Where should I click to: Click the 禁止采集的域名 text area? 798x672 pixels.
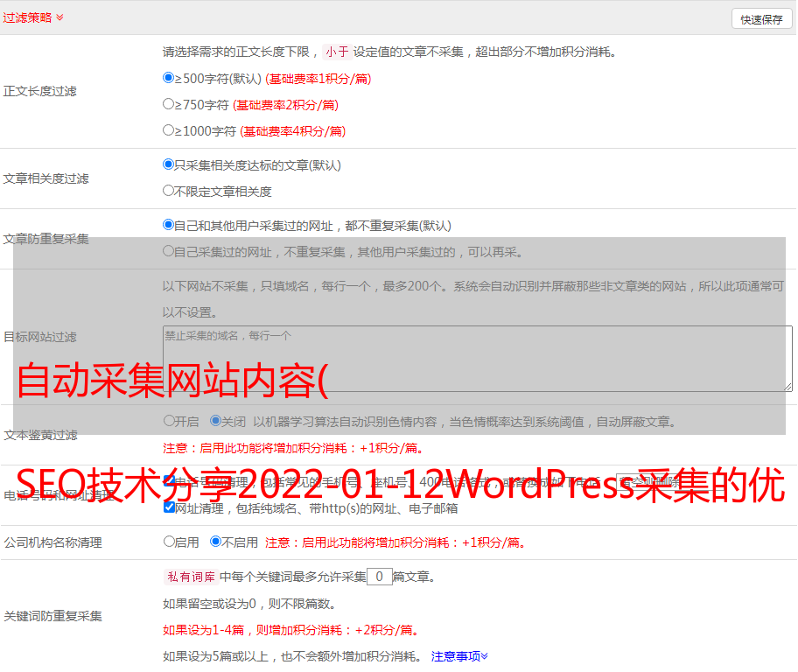(477, 358)
